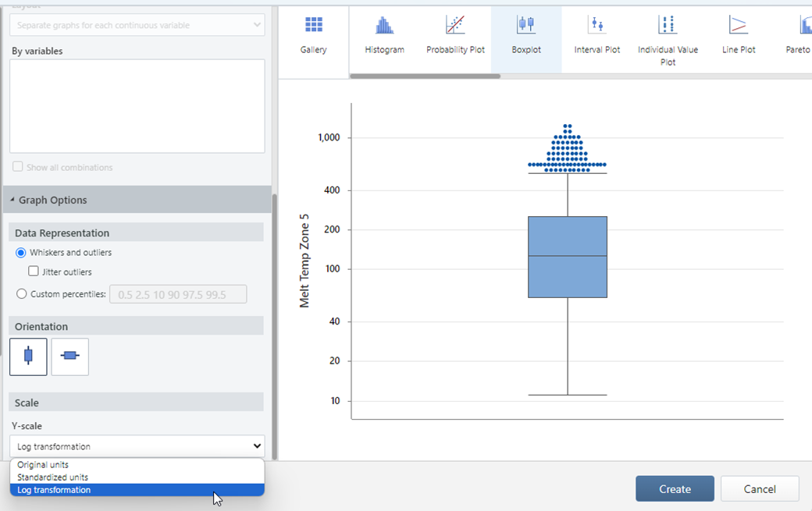Image resolution: width=812 pixels, height=511 pixels.
Task: Enable Jitter outliers option
Action: pyautogui.click(x=32, y=271)
